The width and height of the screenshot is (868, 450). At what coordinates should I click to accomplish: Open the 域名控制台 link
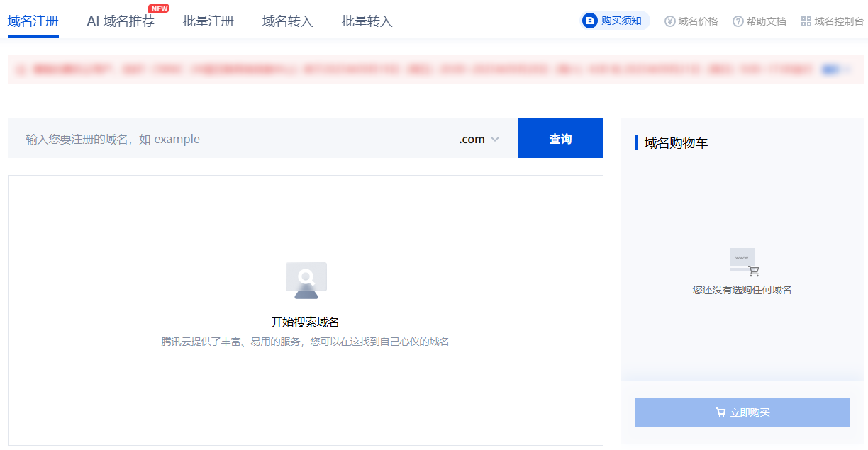(833, 21)
